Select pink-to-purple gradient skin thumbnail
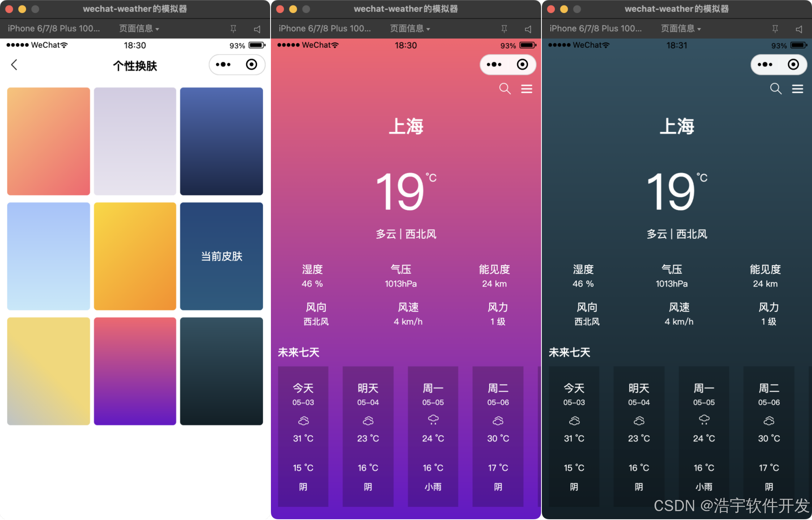The image size is (812, 520). pyautogui.click(x=135, y=371)
